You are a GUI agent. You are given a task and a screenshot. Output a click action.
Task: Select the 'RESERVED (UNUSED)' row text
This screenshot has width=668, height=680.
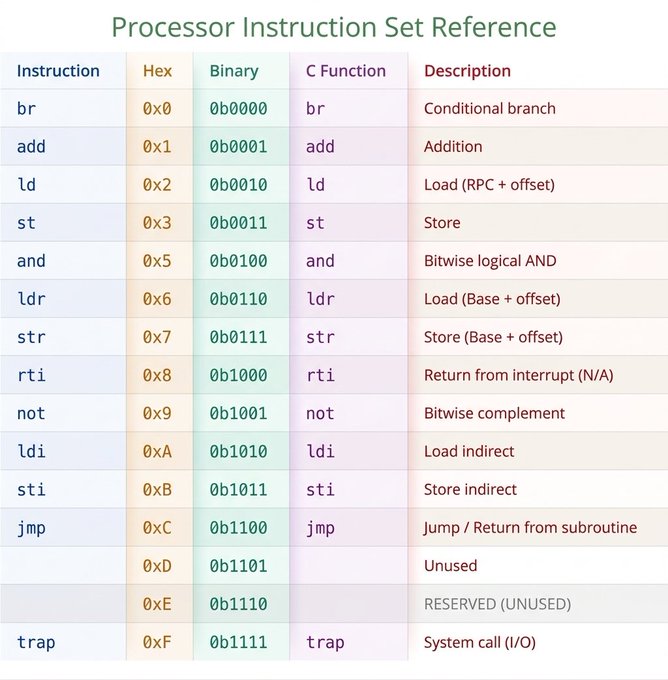point(498,604)
